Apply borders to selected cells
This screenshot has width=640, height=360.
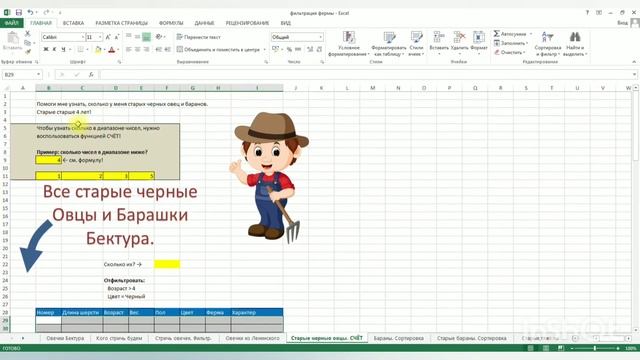(x=81, y=49)
